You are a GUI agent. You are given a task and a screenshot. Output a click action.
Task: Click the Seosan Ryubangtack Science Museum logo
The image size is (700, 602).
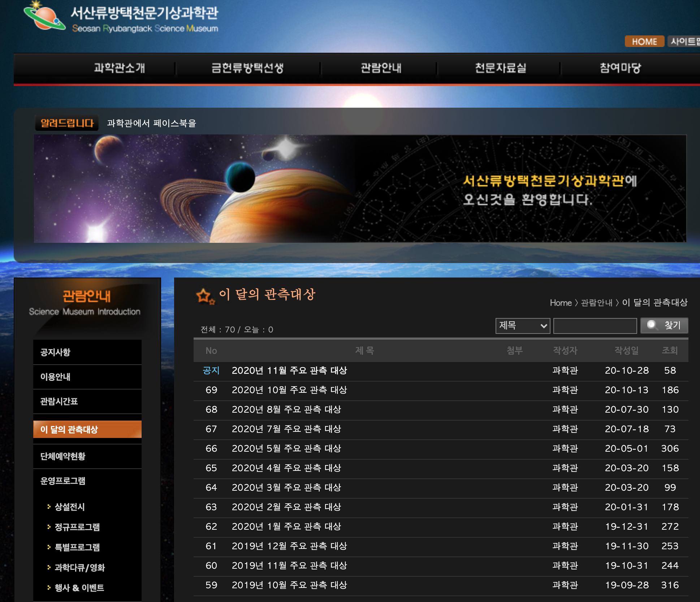[121, 17]
